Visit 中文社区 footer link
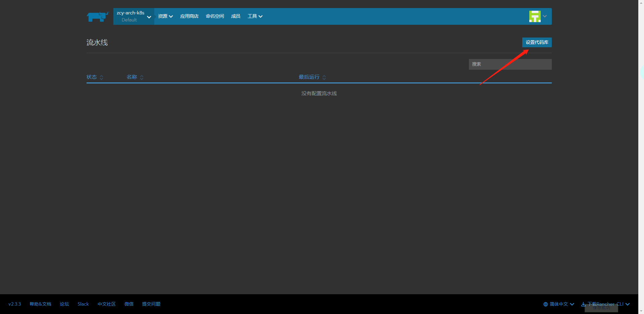The image size is (644, 314). click(x=107, y=304)
